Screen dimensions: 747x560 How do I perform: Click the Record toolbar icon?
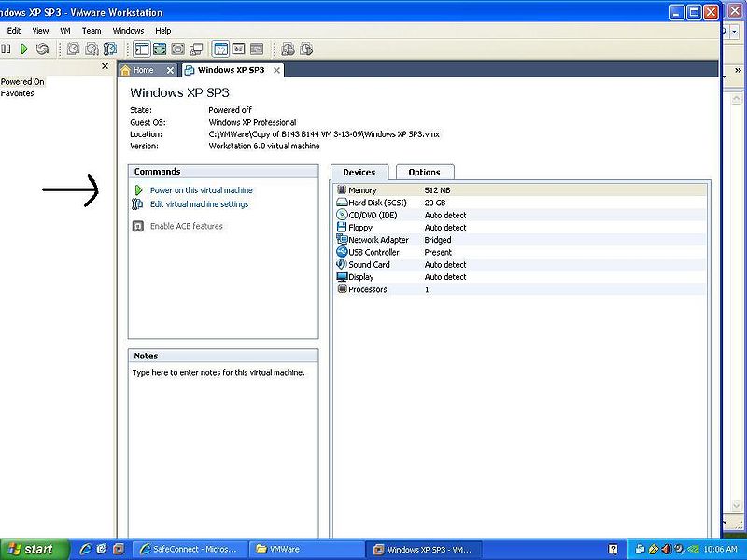[288, 49]
